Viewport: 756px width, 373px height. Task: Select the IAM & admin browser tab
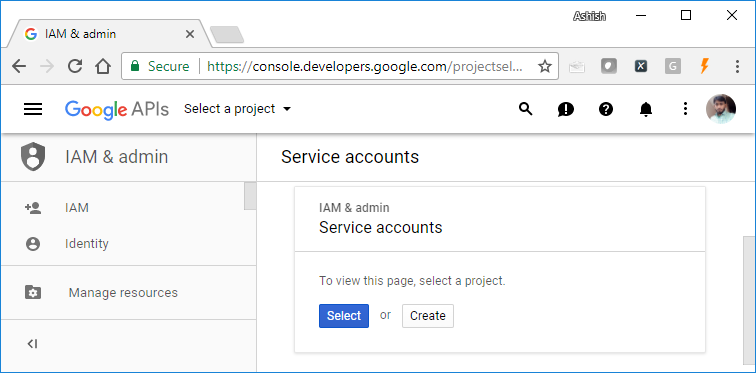point(110,34)
